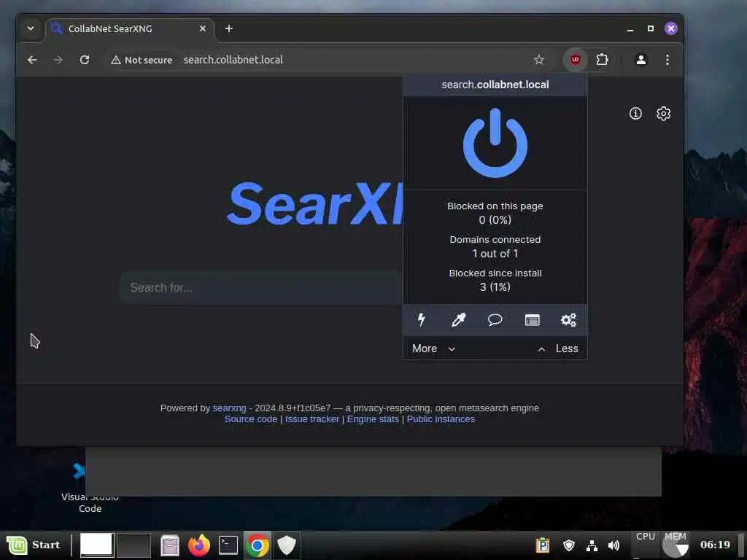Toggle uBlock Origin power button for this site
This screenshot has height=560, width=747.
tap(495, 143)
